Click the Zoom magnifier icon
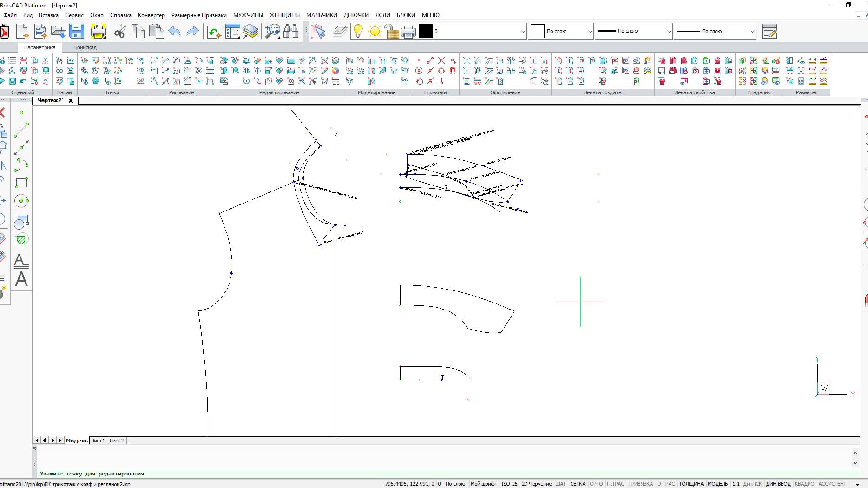 tap(273, 31)
